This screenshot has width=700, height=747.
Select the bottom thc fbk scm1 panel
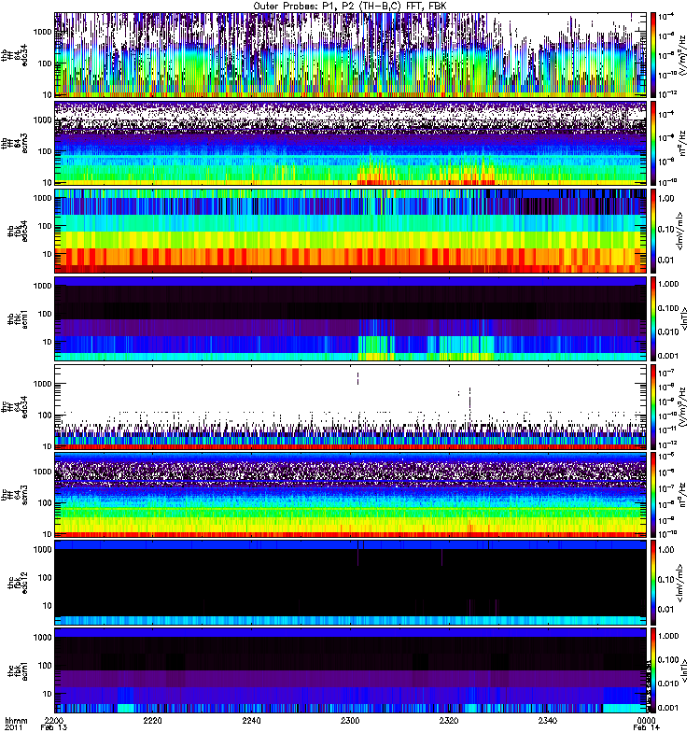(350, 669)
